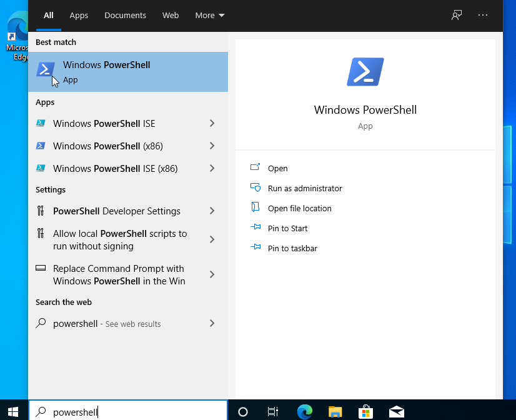The width and height of the screenshot is (516, 420).
Task: Open the Mail app on taskbar
Action: tap(397, 411)
